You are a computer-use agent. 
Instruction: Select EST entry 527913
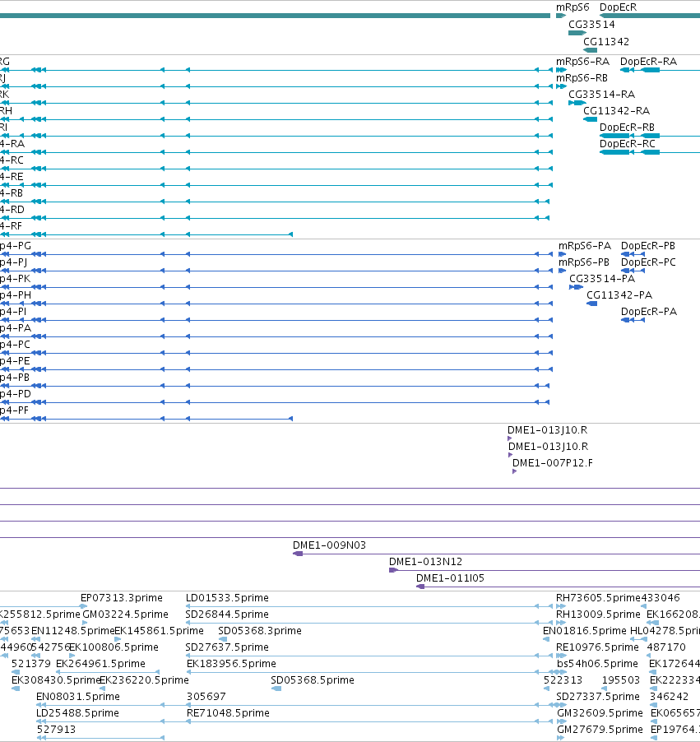[x=56, y=730]
